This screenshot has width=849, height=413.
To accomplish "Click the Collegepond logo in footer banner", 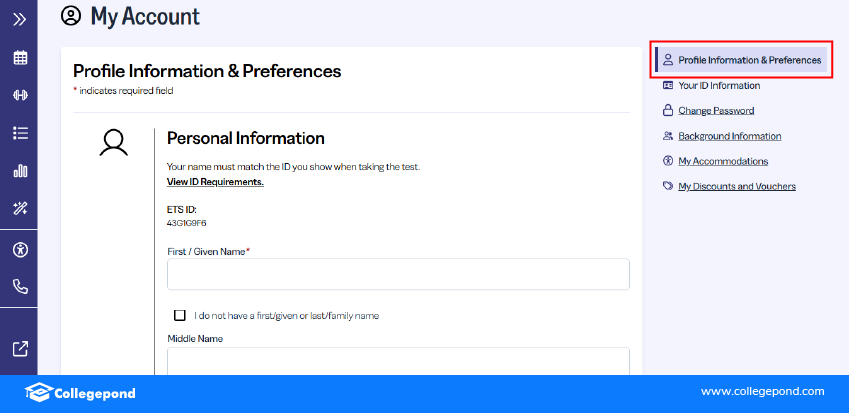I will (x=80, y=393).
